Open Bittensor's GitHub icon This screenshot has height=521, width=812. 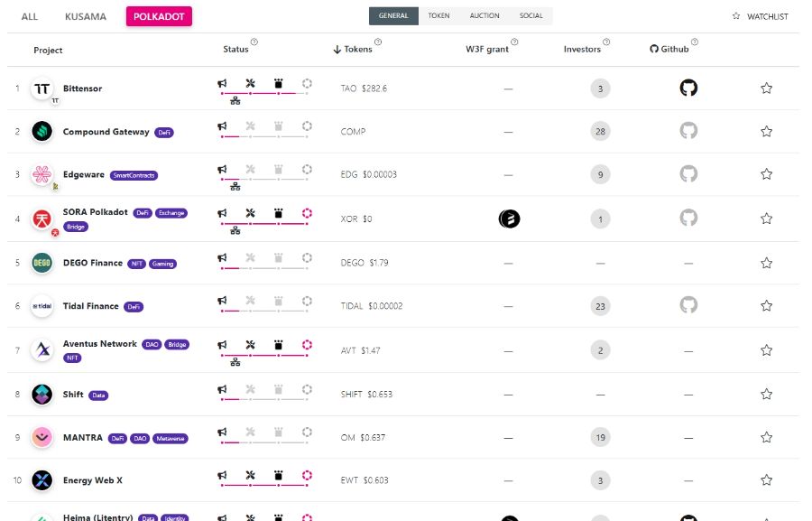click(x=688, y=88)
